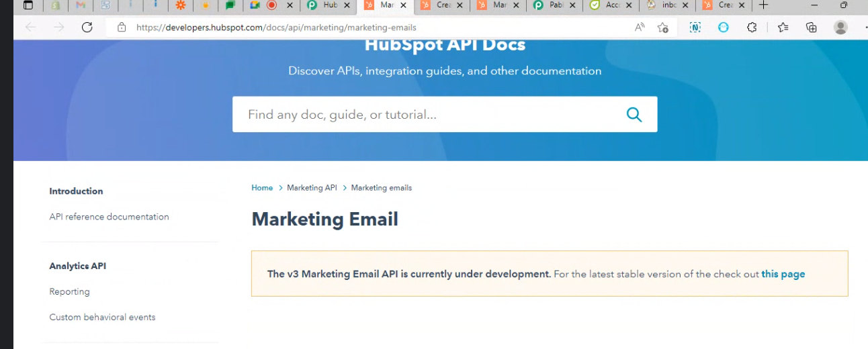
Task: Activate Read aloud icon in address bar
Action: coord(640,28)
